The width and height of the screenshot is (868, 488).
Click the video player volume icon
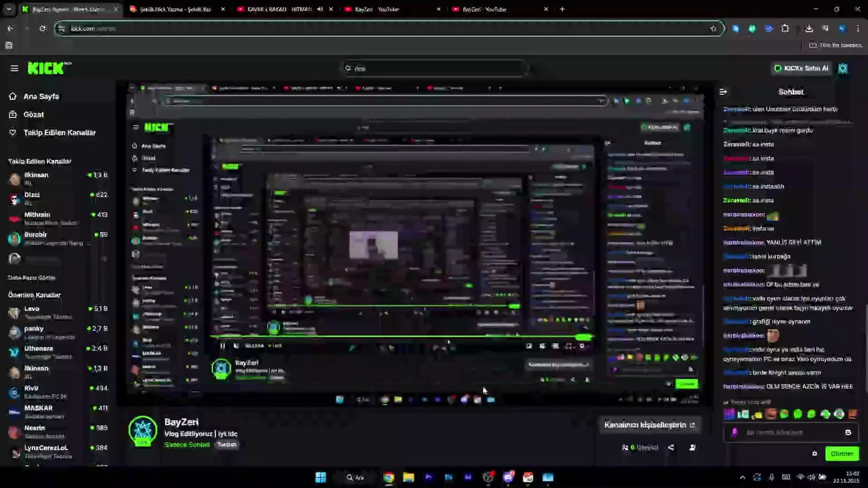(236, 346)
